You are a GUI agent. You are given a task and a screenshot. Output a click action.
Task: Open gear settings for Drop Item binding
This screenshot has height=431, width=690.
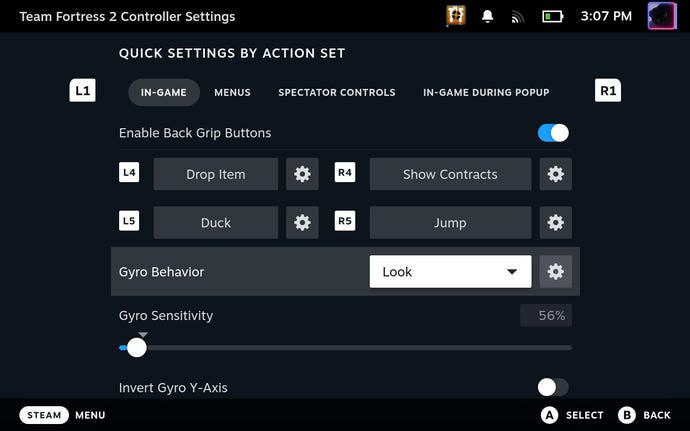[302, 174]
